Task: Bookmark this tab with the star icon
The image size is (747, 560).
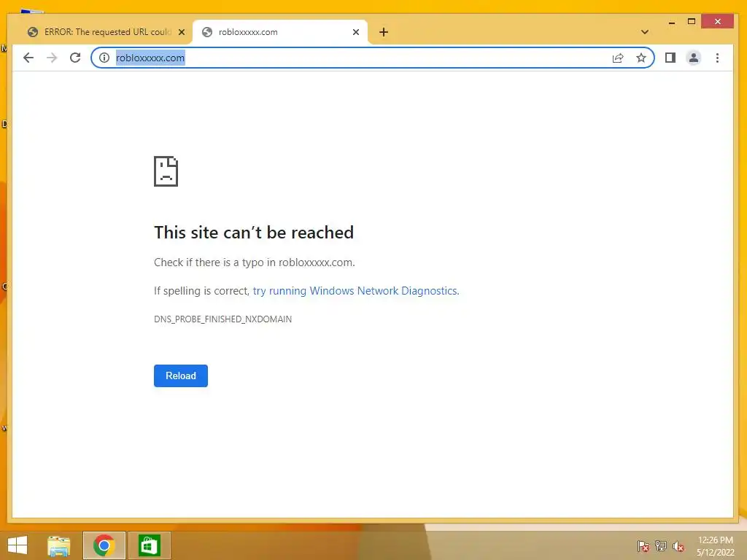Action: [641, 58]
